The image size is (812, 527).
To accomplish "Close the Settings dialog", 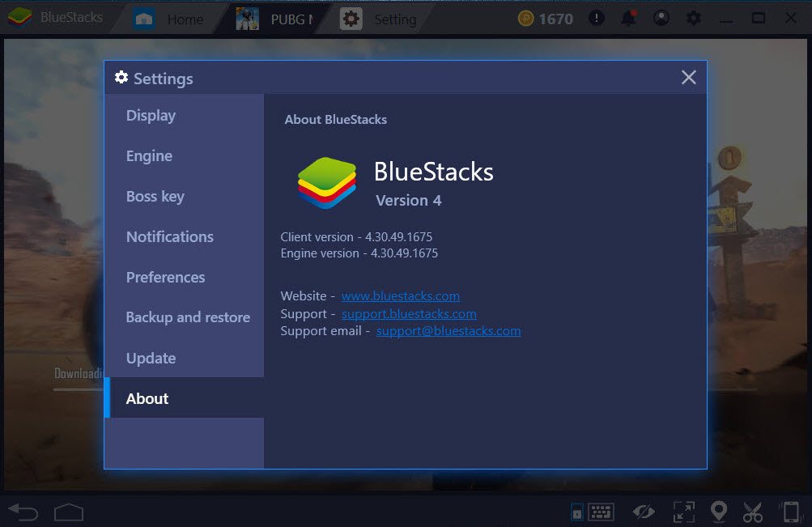I will [688, 77].
